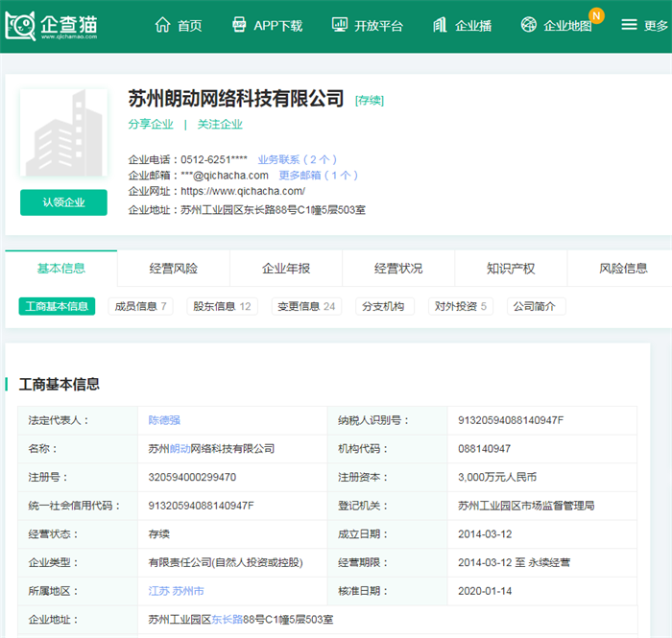The height and width of the screenshot is (638, 672).
Task: Click the 更多 text in navigation
Action: pos(656,26)
